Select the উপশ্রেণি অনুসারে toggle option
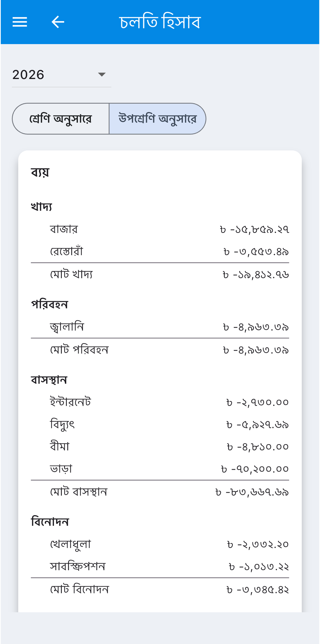The width and height of the screenshot is (320, 644). point(157,119)
